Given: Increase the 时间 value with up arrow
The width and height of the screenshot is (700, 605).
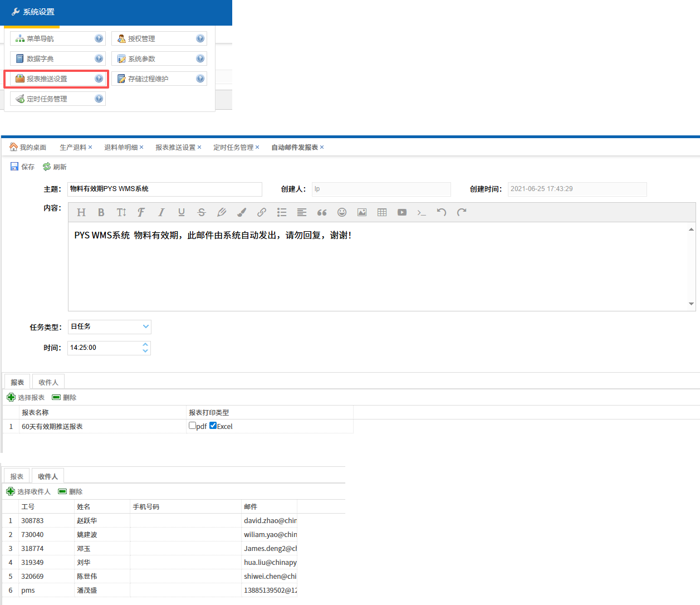Looking at the screenshot, I should 145,344.
